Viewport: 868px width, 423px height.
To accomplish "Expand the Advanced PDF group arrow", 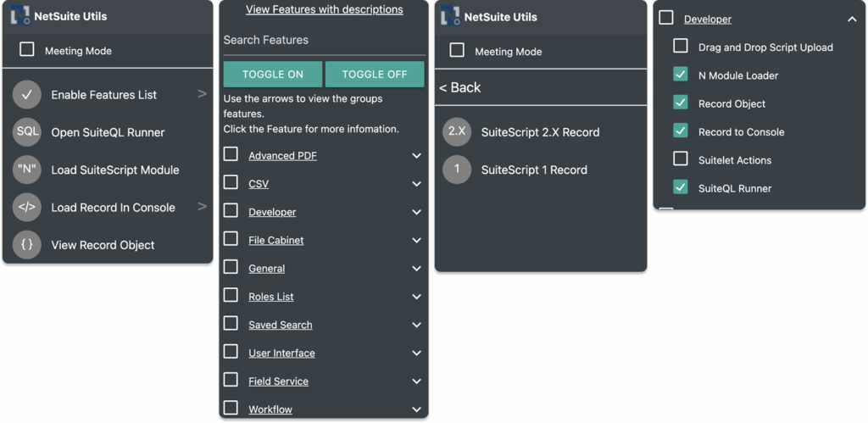I will coord(417,156).
